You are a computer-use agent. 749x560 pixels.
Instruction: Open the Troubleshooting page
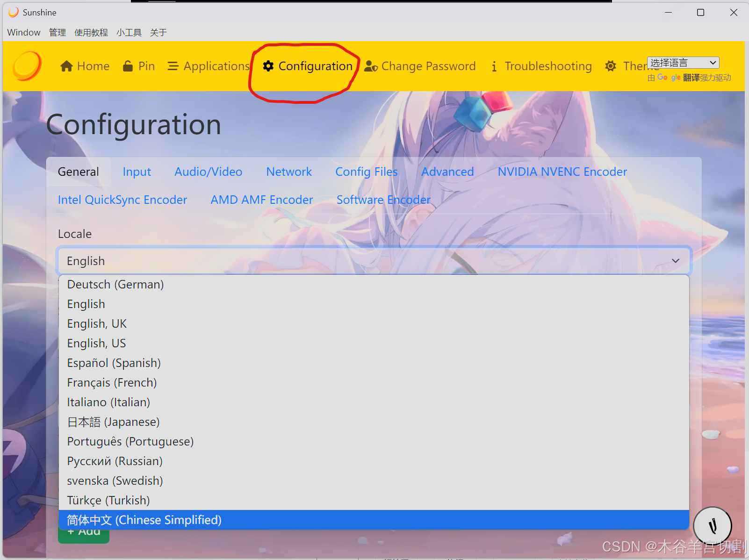(541, 66)
